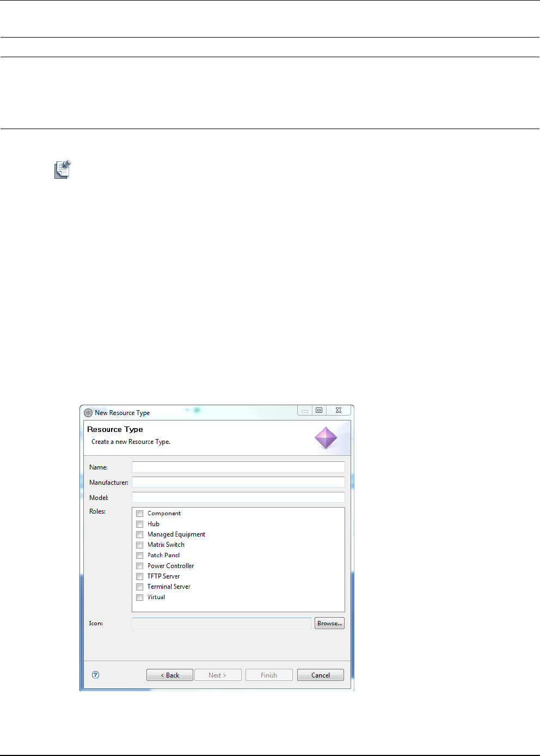Cancel the New Resource Type wizard
Viewport: 540px width, 756px height.
pyautogui.click(x=321, y=675)
